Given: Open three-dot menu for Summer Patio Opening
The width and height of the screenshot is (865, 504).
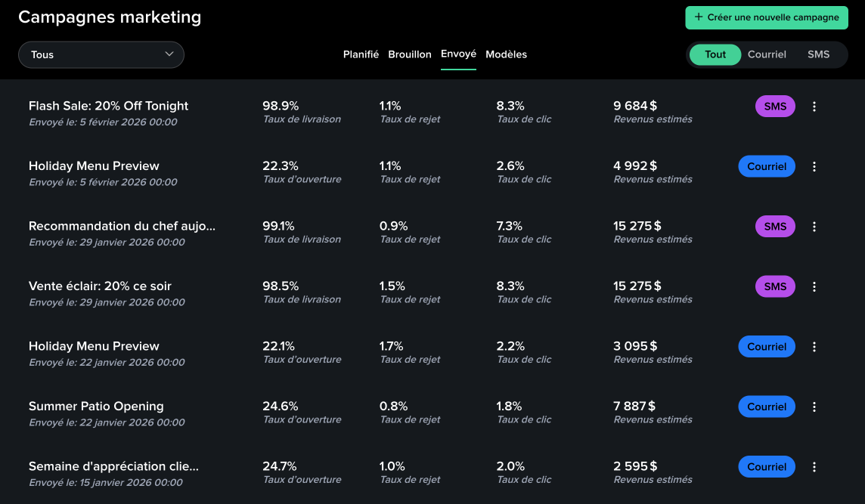Looking at the screenshot, I should pos(814,407).
